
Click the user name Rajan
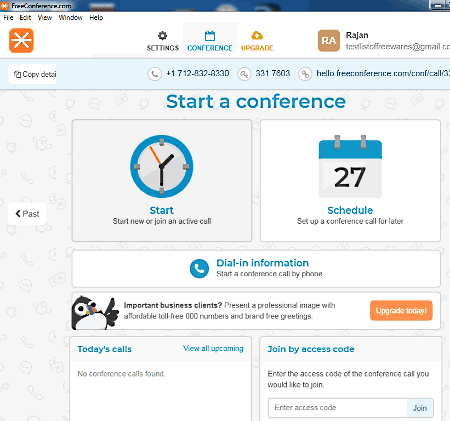[x=357, y=35]
